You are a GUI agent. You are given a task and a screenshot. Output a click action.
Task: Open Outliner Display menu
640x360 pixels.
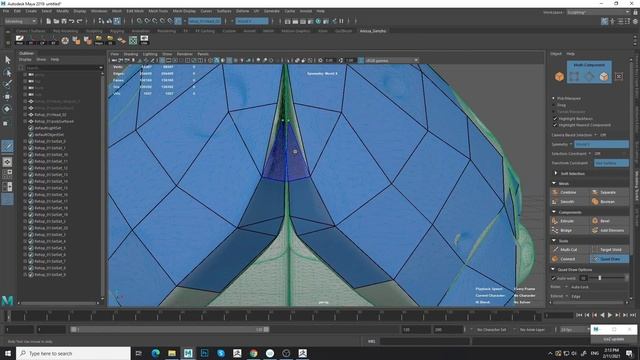(25, 60)
